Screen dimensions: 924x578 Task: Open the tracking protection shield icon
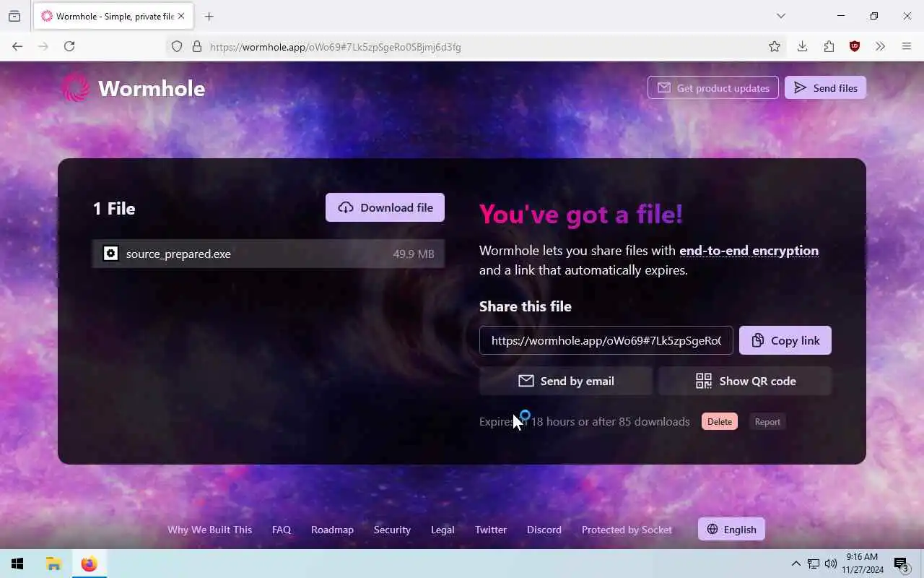tap(177, 47)
